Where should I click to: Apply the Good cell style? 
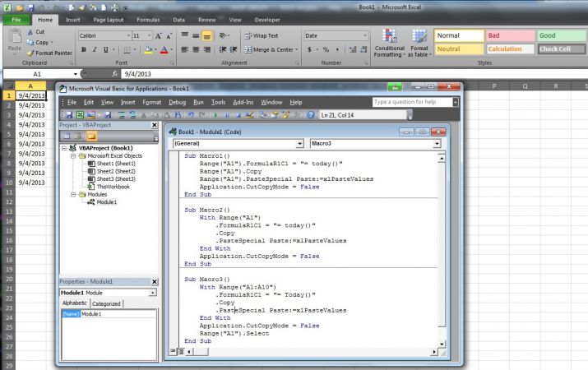(562, 35)
